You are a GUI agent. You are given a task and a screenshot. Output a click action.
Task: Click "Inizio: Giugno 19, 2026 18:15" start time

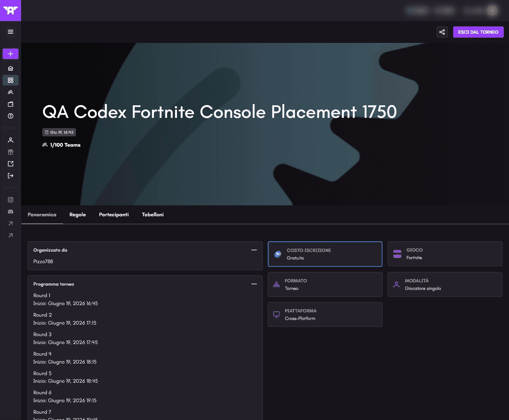[65, 362]
